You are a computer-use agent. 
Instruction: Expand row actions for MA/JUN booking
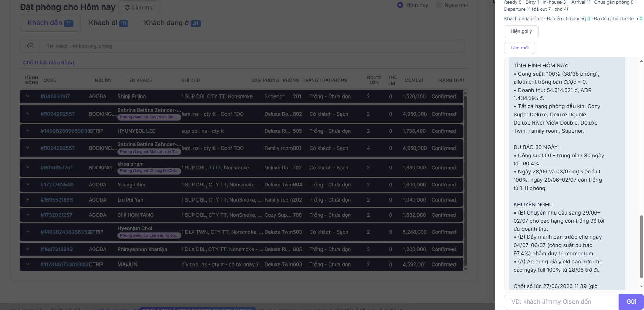click(28, 264)
